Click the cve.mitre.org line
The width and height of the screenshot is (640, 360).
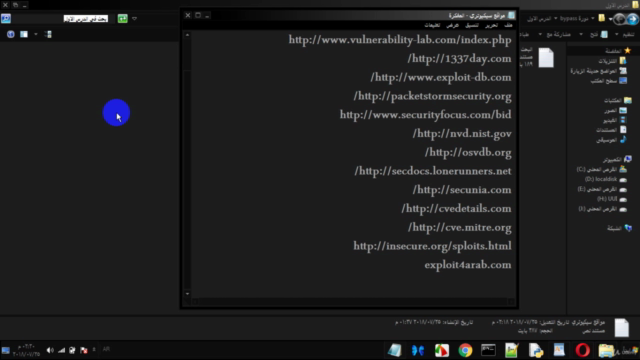pyautogui.click(x=460, y=227)
